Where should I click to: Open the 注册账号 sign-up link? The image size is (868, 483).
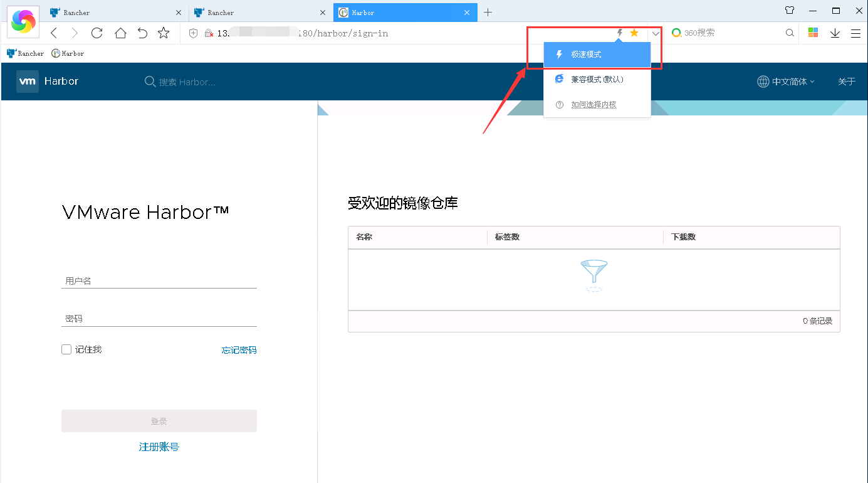tap(159, 447)
